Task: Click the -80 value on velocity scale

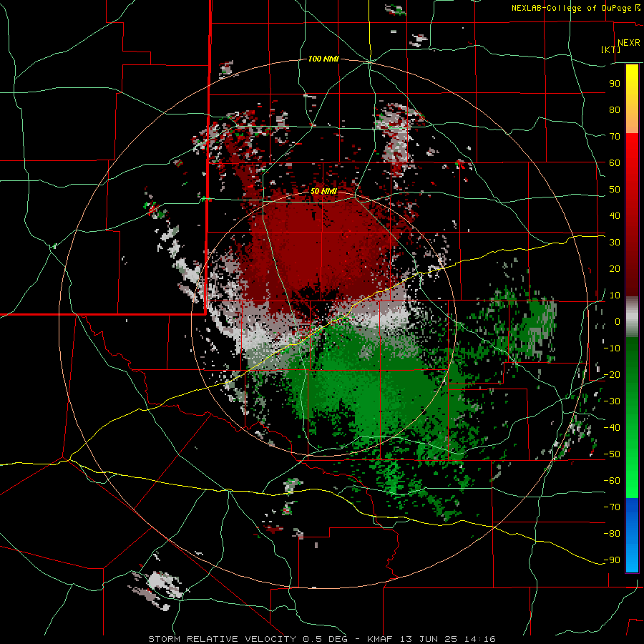Action: click(612, 534)
